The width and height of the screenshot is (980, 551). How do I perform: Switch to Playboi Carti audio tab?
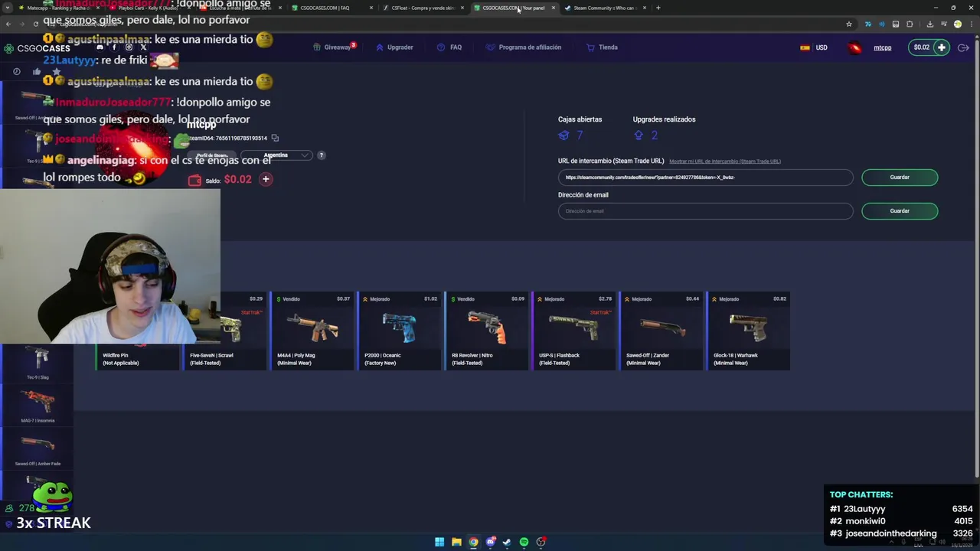(148, 8)
